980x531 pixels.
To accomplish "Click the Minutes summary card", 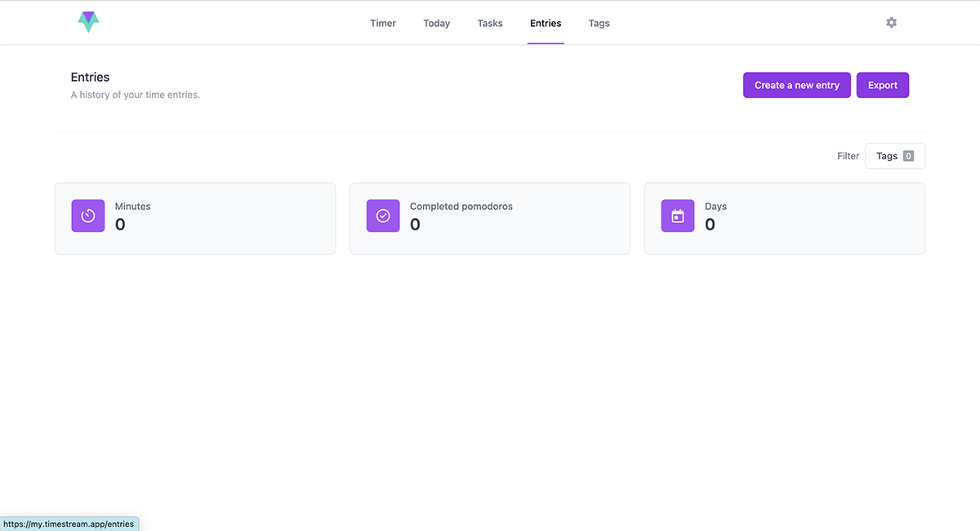I will tap(194, 218).
